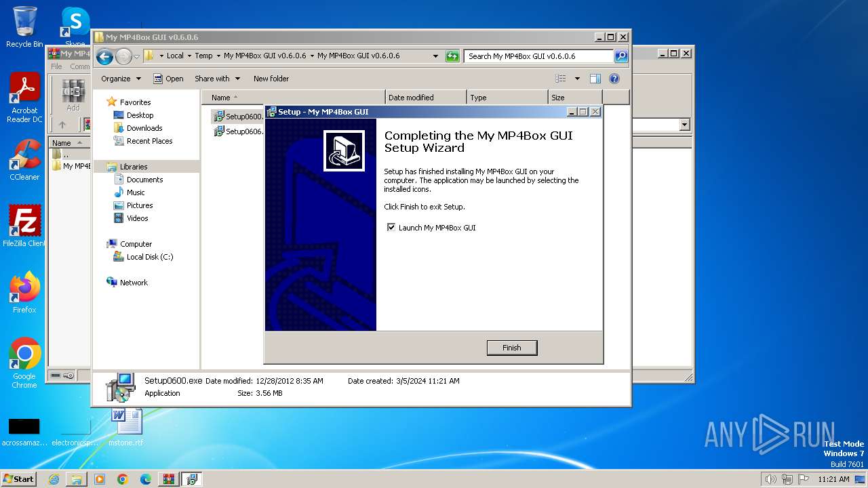This screenshot has width=868, height=488.
Task: Select Desktop under Favorites
Action: (140, 115)
